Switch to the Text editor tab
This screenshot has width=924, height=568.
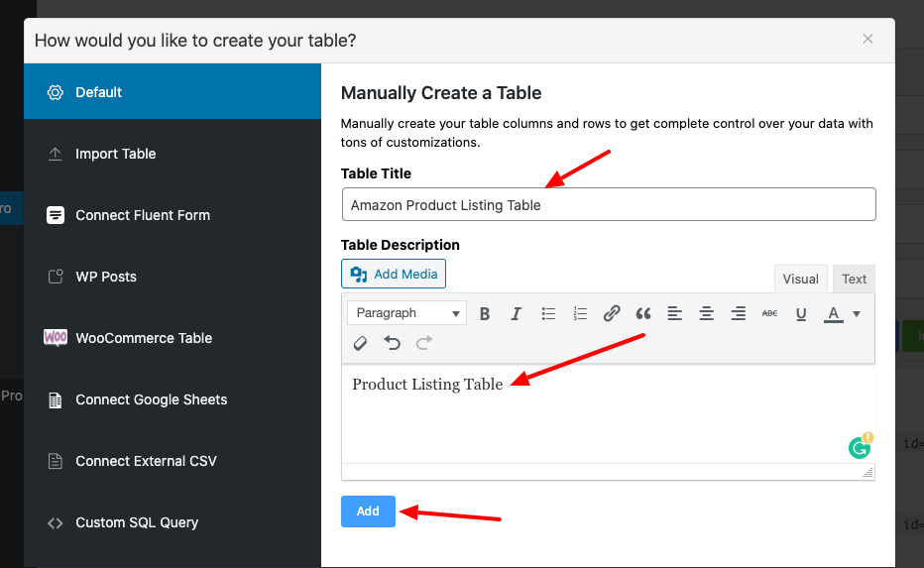854,280
